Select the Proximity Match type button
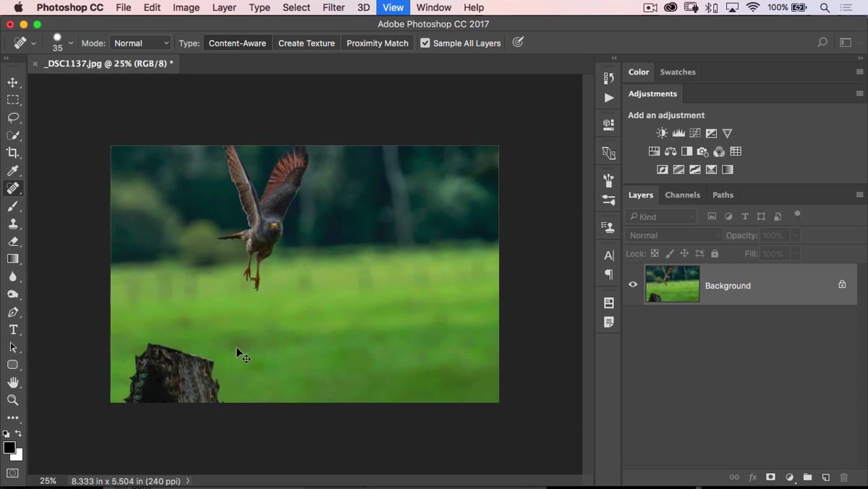The height and width of the screenshot is (489, 868). click(378, 43)
